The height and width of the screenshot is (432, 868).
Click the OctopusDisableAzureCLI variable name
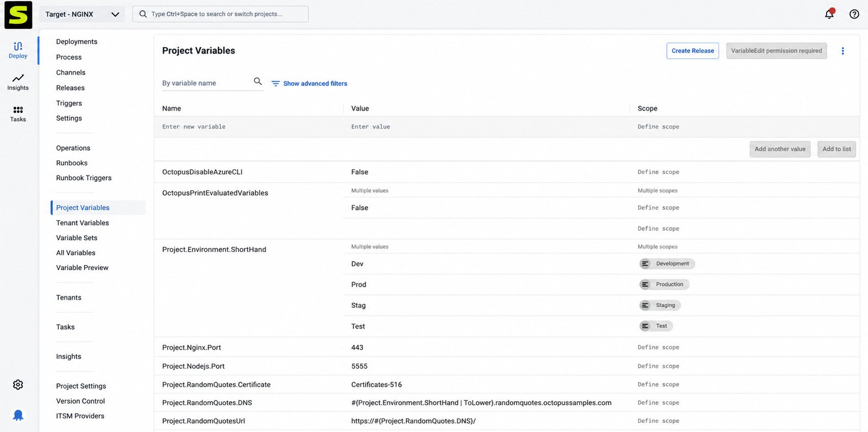point(202,172)
